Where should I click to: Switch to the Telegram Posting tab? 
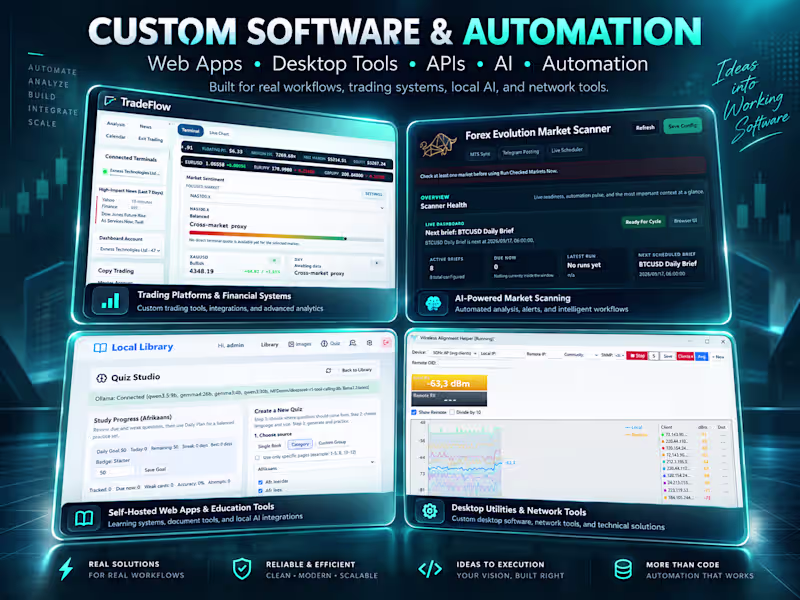[520, 152]
